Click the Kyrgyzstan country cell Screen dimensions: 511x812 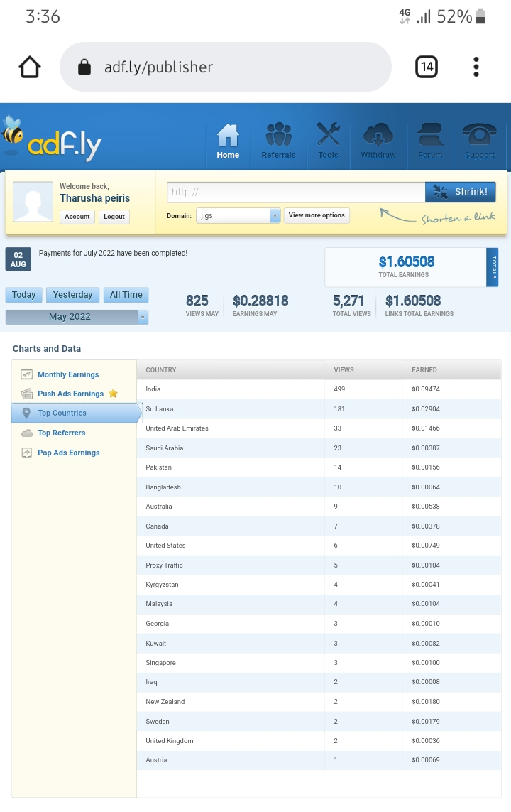coord(162,584)
